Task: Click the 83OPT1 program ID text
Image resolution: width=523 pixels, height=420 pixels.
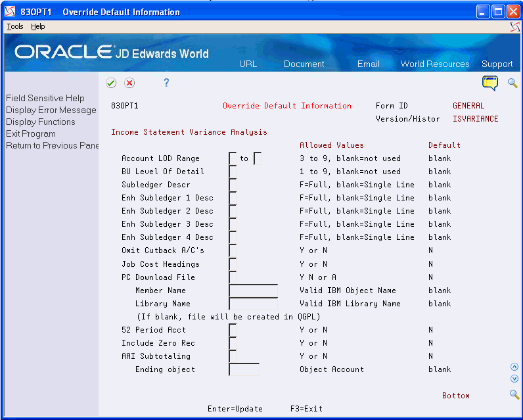Action: [124, 106]
